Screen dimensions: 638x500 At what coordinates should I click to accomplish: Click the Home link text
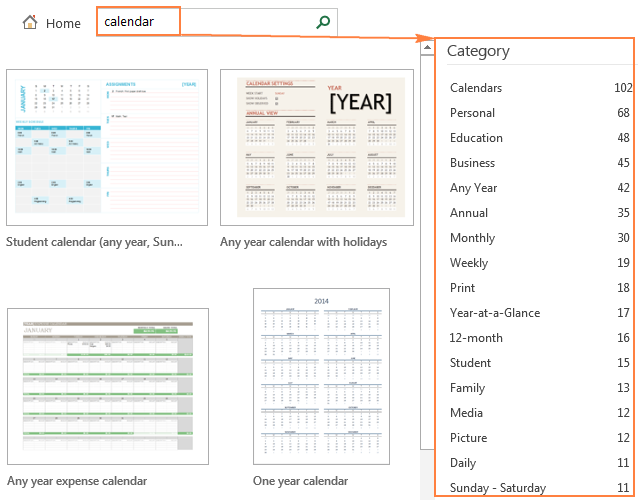[63, 23]
